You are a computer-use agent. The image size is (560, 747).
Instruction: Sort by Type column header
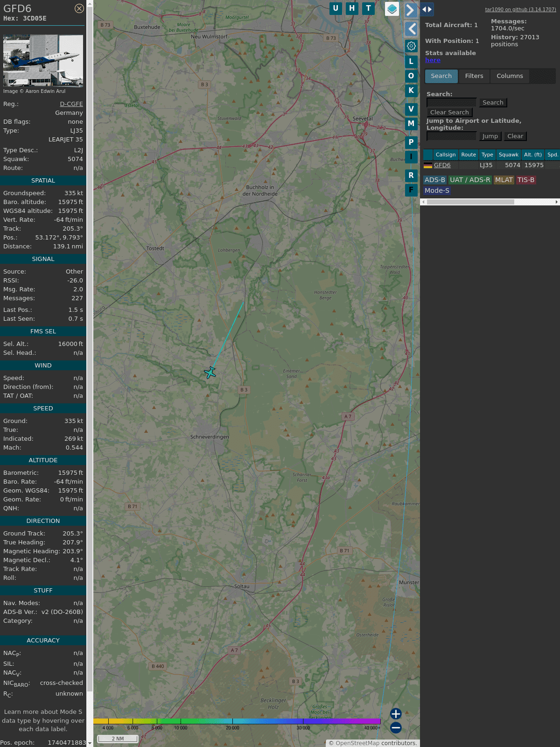[487, 155]
